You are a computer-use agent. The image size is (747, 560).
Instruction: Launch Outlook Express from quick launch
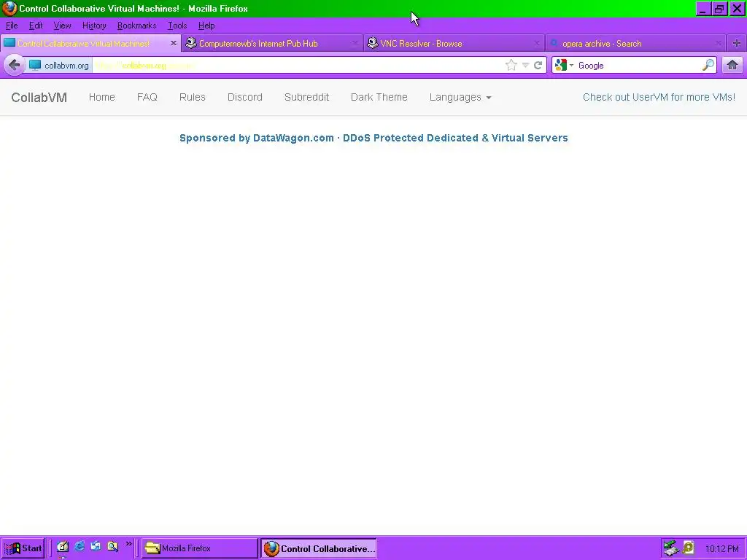click(x=96, y=547)
